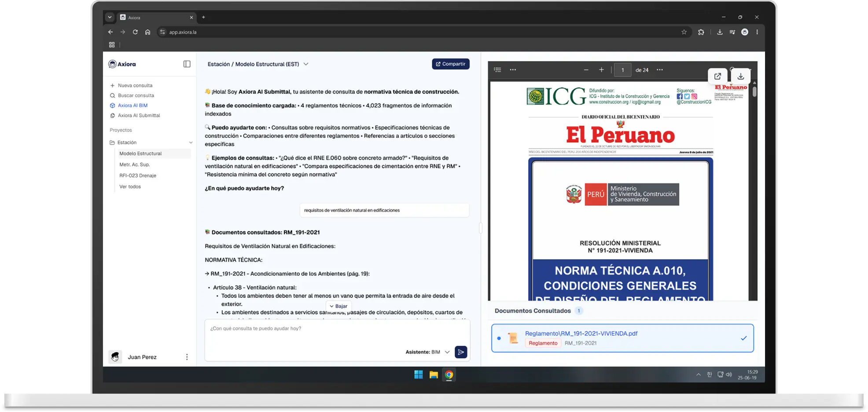
Task: Open the Asistente: BIM selector dropdown
Action: pyautogui.click(x=447, y=352)
